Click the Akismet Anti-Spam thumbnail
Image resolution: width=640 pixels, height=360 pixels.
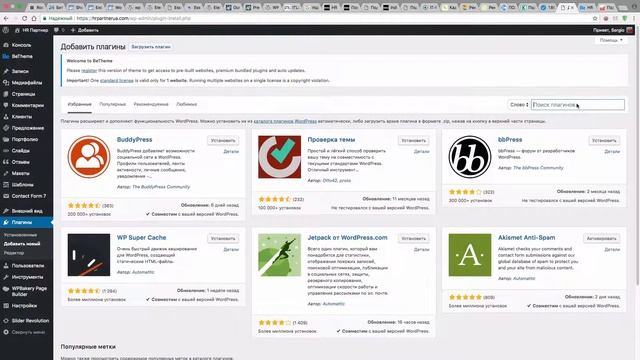pos(470,255)
